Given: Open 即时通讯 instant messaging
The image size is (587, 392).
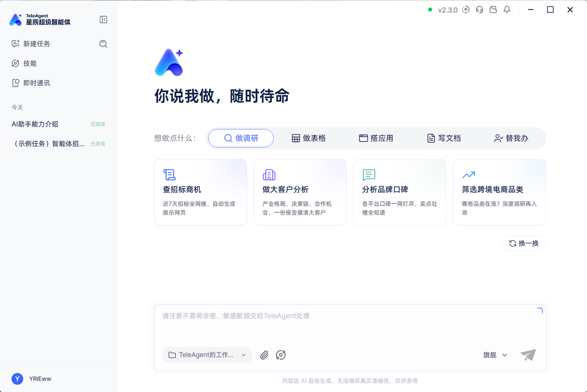Looking at the screenshot, I should (x=31, y=83).
